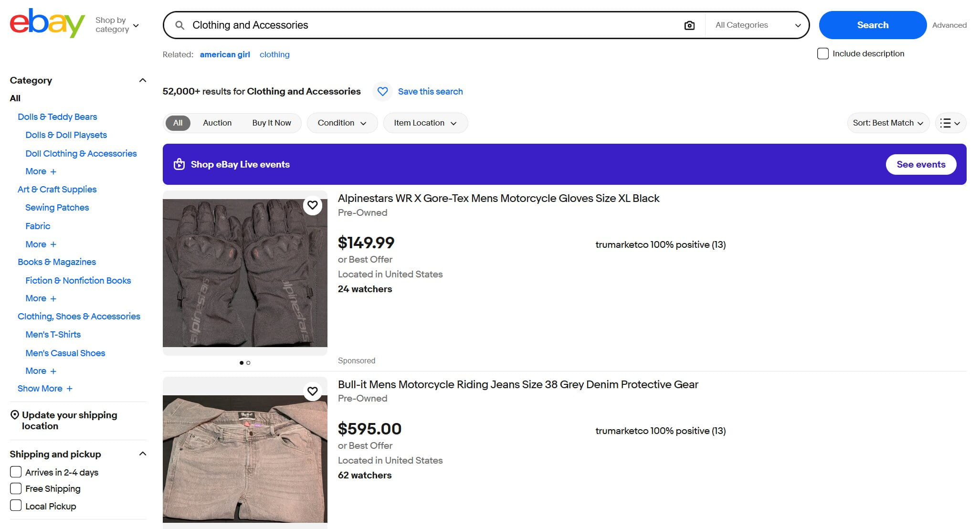Viewport: 980px width, 529px height.
Task: Open the Alpinestars gloves product photo
Action: pyautogui.click(x=245, y=273)
